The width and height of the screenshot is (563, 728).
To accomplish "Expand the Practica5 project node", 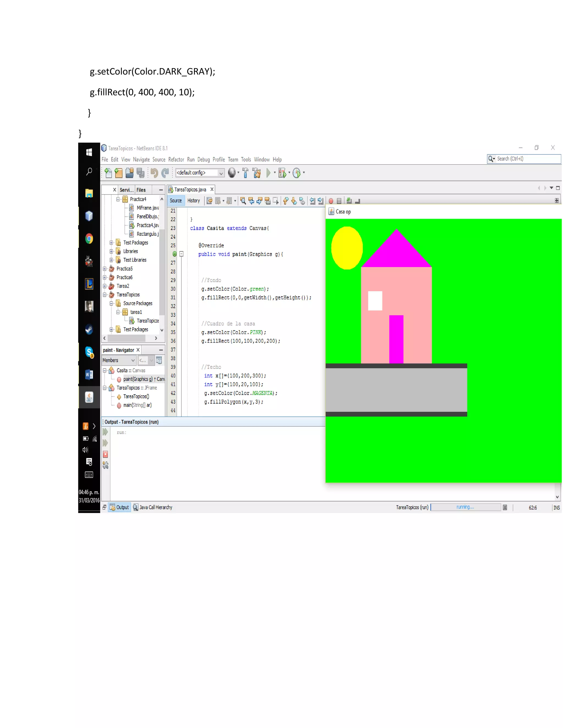I will click(x=105, y=269).
